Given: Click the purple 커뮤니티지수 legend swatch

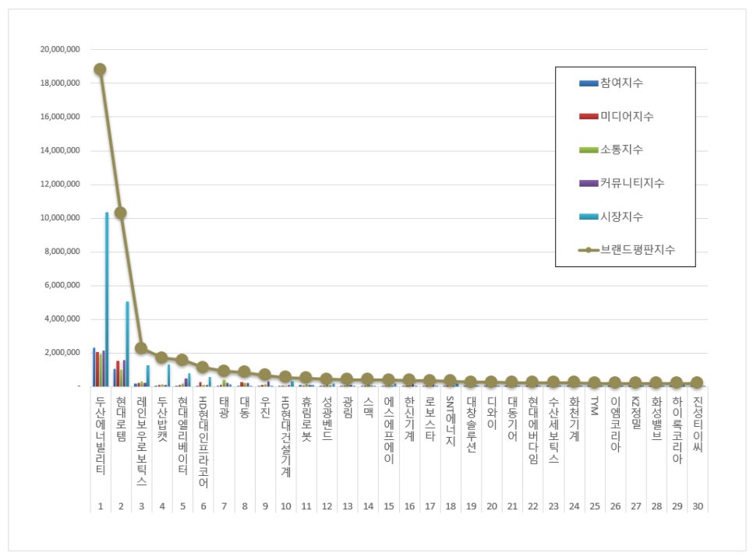Looking at the screenshot, I should [x=589, y=183].
